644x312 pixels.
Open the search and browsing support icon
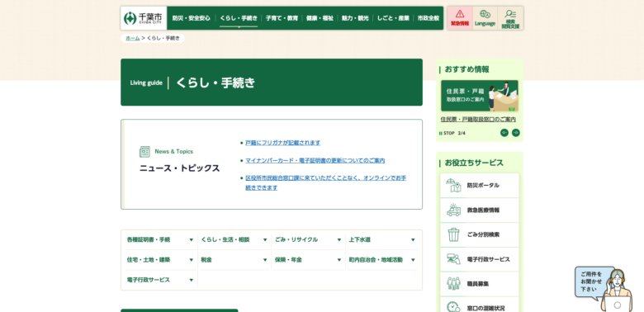510,14
